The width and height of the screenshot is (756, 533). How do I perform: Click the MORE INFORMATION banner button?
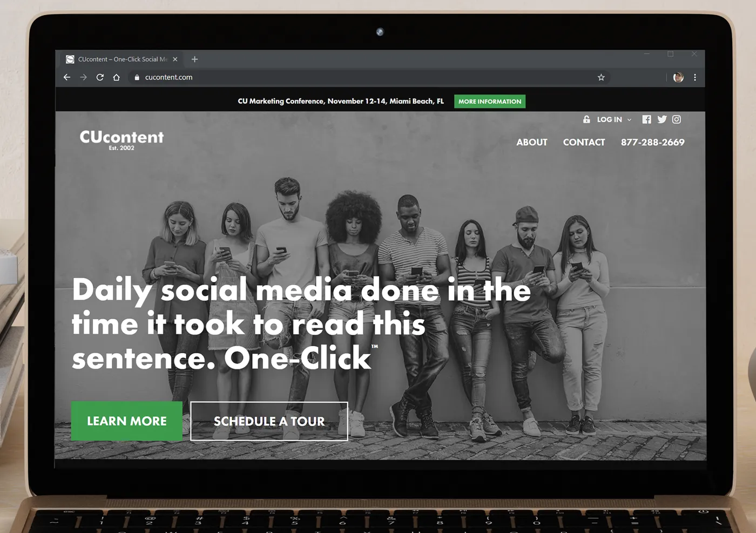[x=490, y=101]
